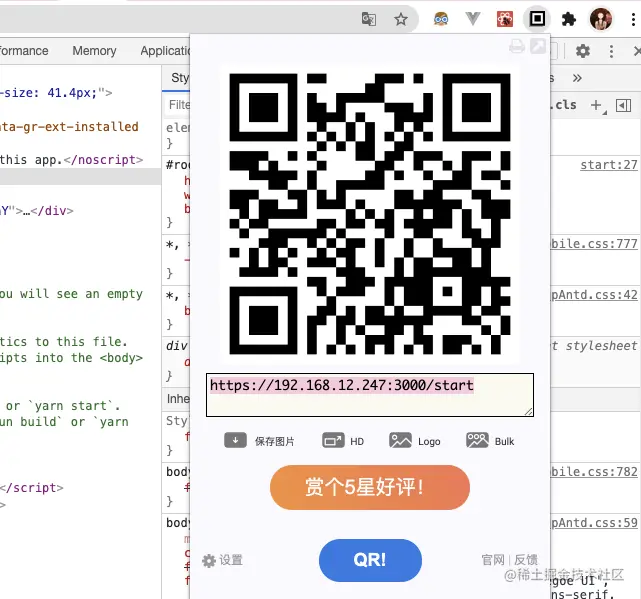Screen dimensions: 641x599
Task: Select the Styles tab
Action: (179, 78)
